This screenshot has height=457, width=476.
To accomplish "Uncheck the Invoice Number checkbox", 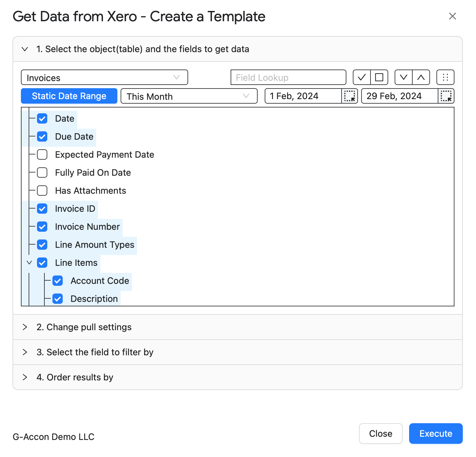I will pyautogui.click(x=42, y=227).
